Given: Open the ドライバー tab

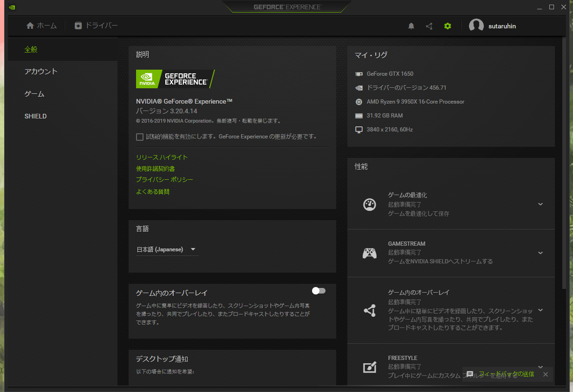Looking at the screenshot, I should (96, 26).
